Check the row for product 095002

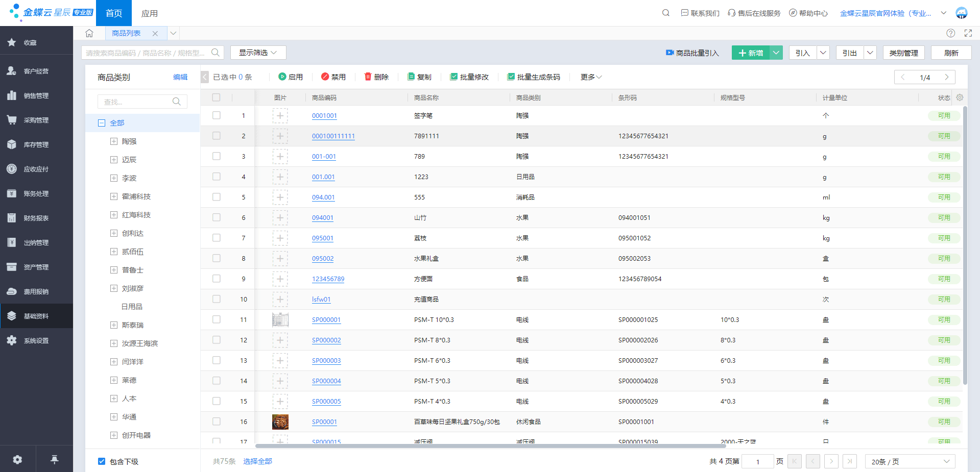point(217,258)
